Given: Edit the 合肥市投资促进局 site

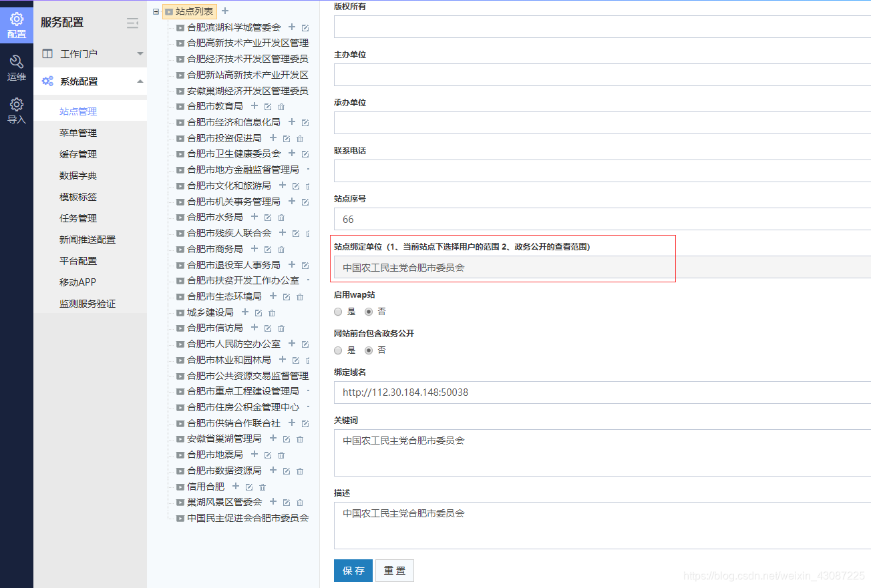Looking at the screenshot, I should [287, 139].
